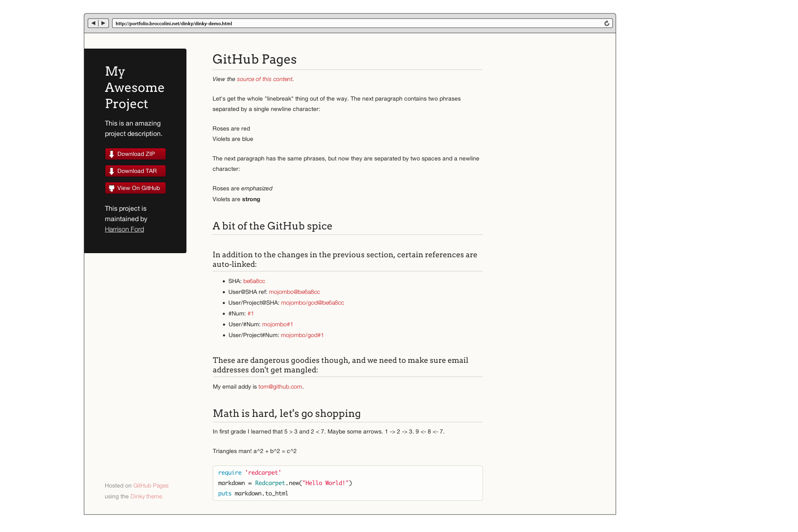This screenshot has height=532, width=798.
Task: Open the View On GitHub button
Action: [135, 188]
